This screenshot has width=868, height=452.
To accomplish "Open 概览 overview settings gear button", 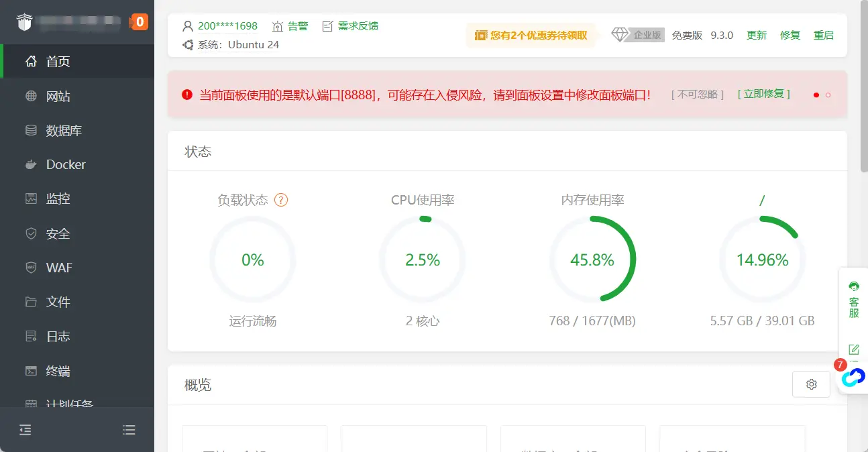I will [x=812, y=384].
